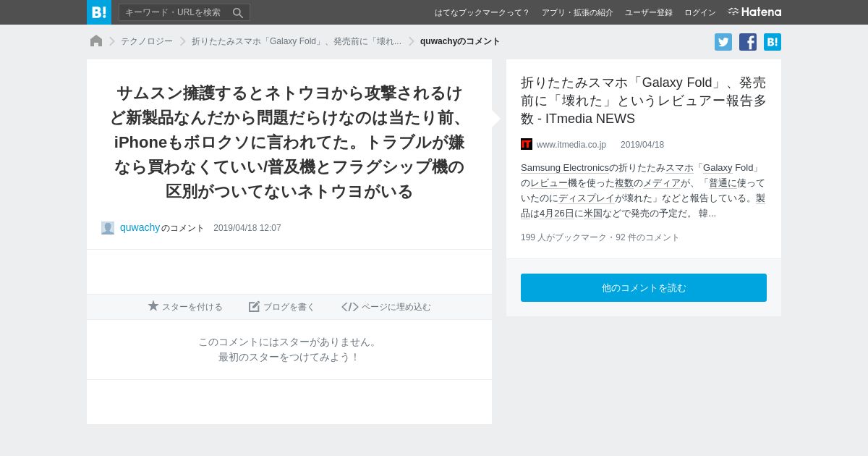
Task: Click the search magnifier icon
Action: tap(238, 12)
